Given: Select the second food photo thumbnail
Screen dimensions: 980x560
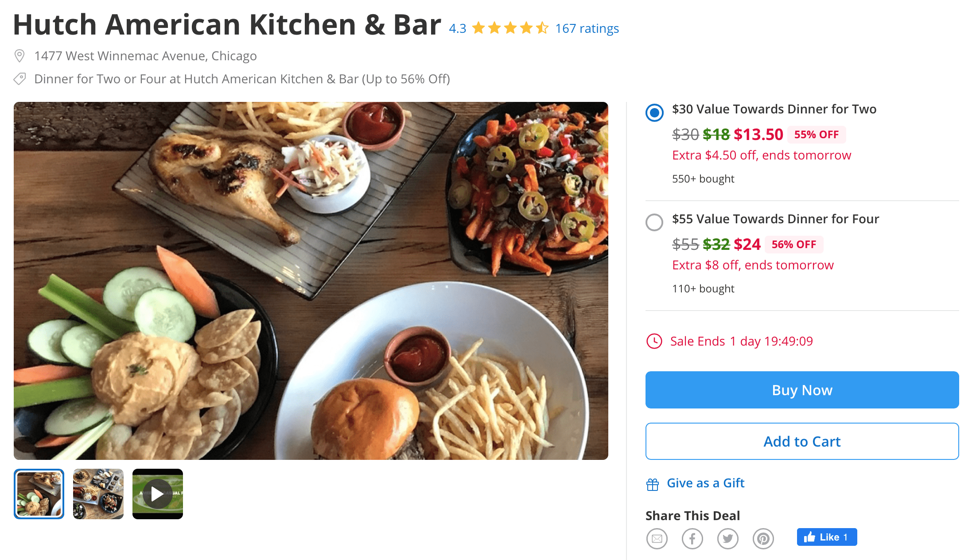Looking at the screenshot, I should pos(97,494).
